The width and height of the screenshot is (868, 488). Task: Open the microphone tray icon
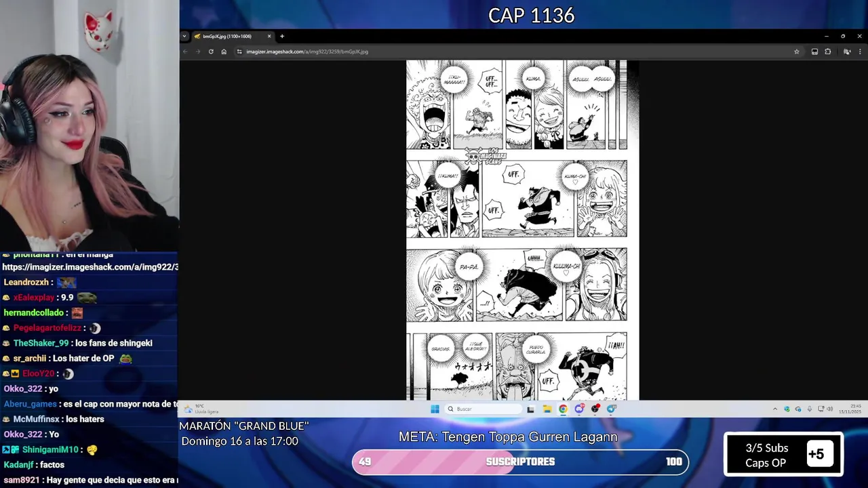click(809, 409)
